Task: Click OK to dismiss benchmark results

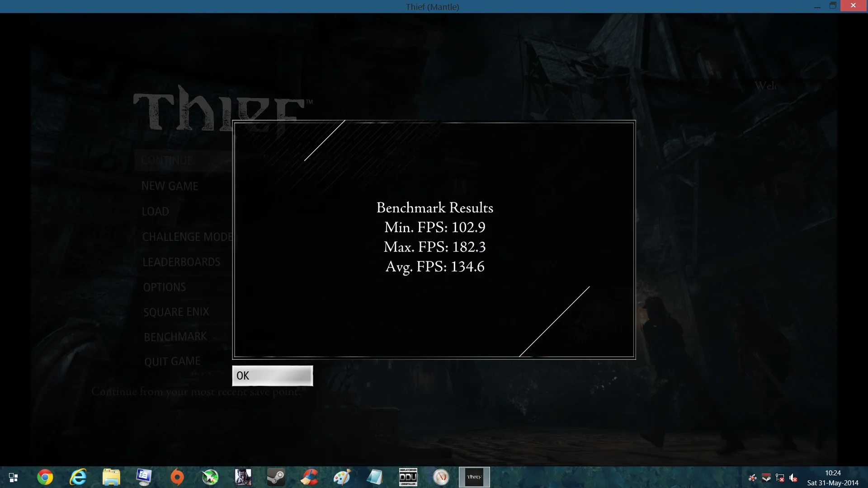Action: [272, 375]
